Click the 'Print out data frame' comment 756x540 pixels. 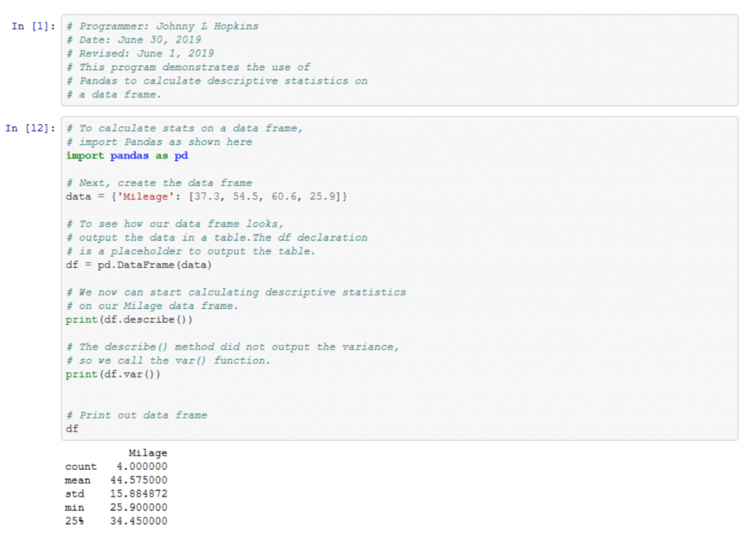coord(137,415)
